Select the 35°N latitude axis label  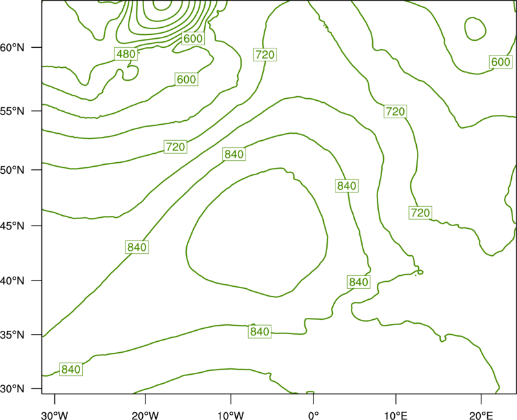pyautogui.click(x=12, y=335)
